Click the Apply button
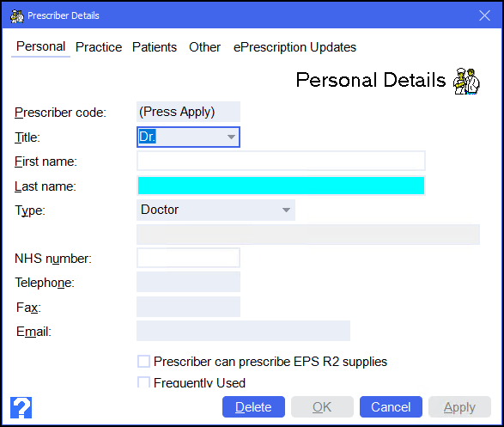Viewport: 504px width, 427px height. coord(459,407)
